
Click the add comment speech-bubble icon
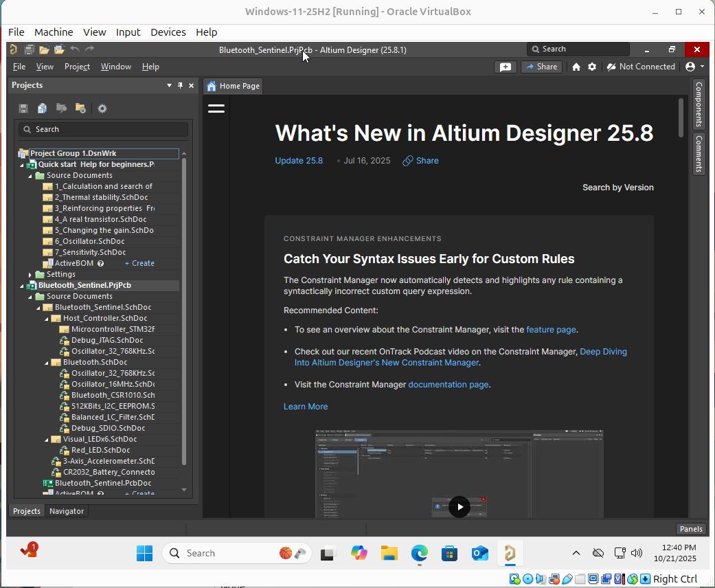(506, 67)
